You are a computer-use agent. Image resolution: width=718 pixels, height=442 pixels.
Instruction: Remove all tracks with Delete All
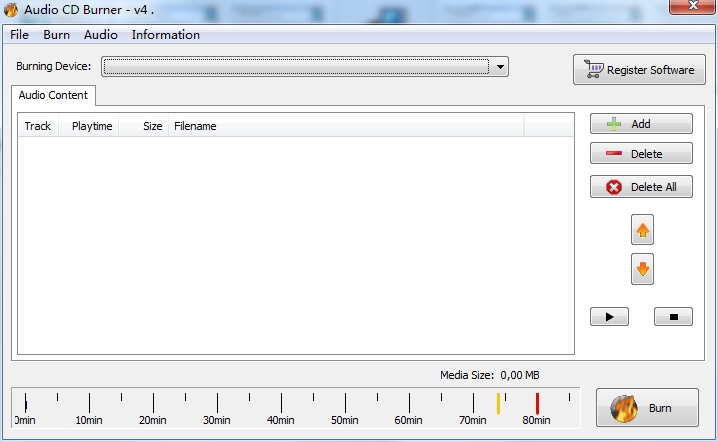click(641, 187)
